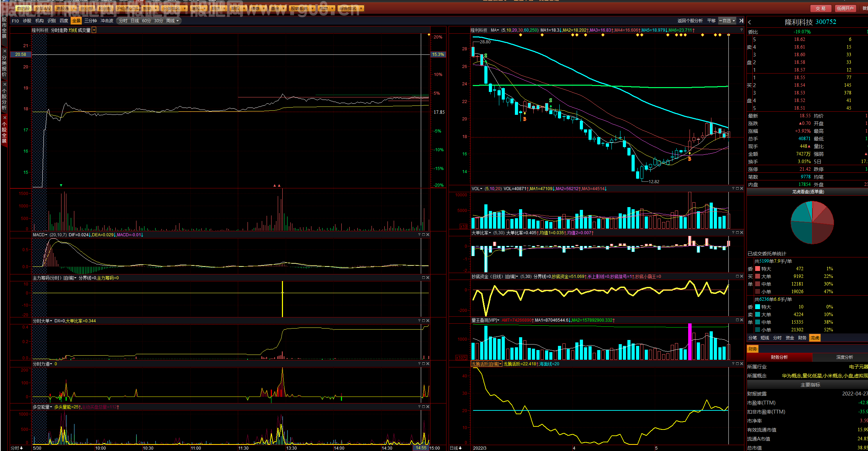Click 返回个股分析 link
Image resolution: width=868 pixels, height=451 pixels.
point(690,21)
